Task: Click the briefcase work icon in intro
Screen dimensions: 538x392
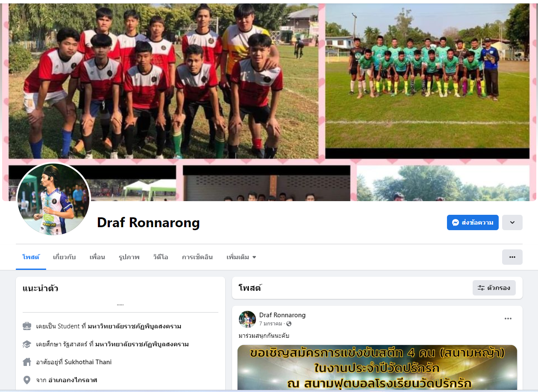Action: tap(27, 326)
